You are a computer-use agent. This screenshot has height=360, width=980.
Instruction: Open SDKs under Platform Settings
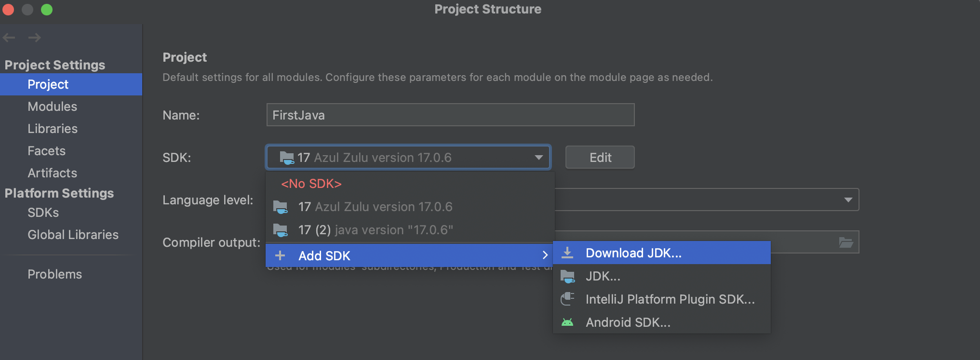(71, 213)
